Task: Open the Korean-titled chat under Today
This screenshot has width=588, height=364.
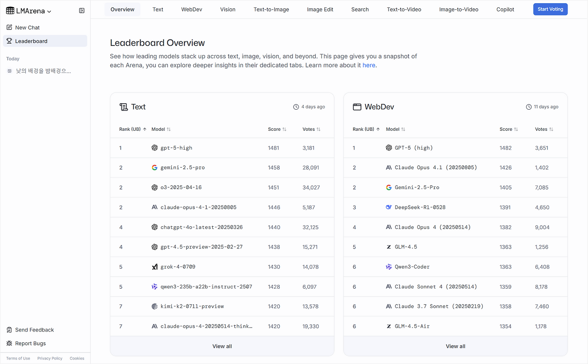Action: [43, 71]
